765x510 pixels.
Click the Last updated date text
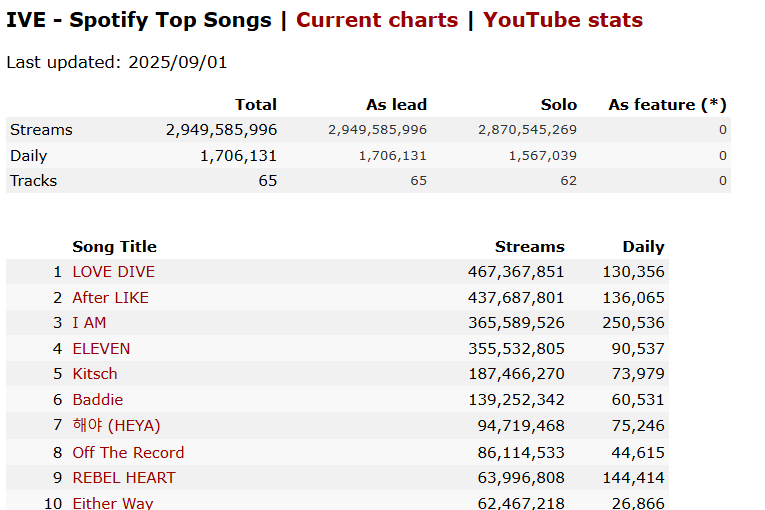coord(117,63)
